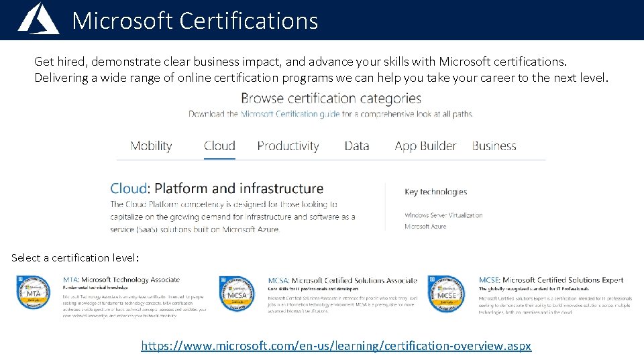Switch to the App Builder tab

425,146
